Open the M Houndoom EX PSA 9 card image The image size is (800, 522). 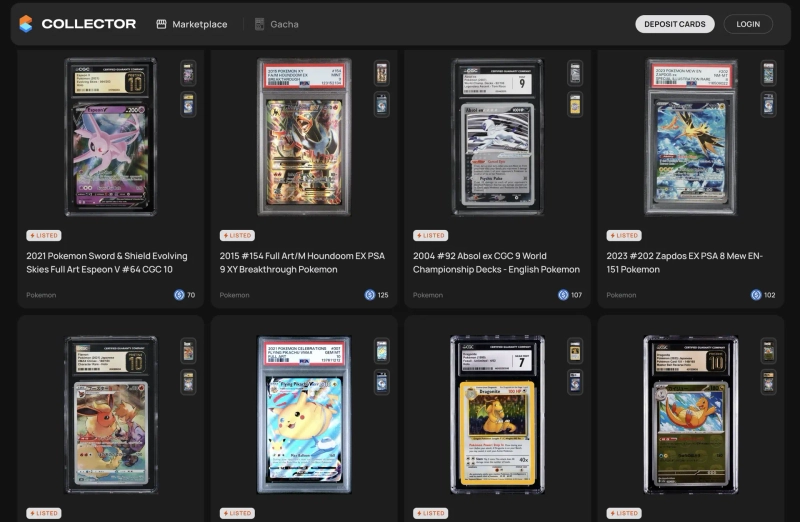[x=304, y=136]
